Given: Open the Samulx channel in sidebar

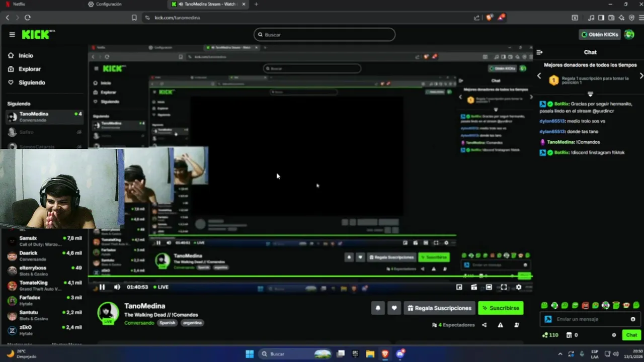Looking at the screenshot, I should (44, 241).
